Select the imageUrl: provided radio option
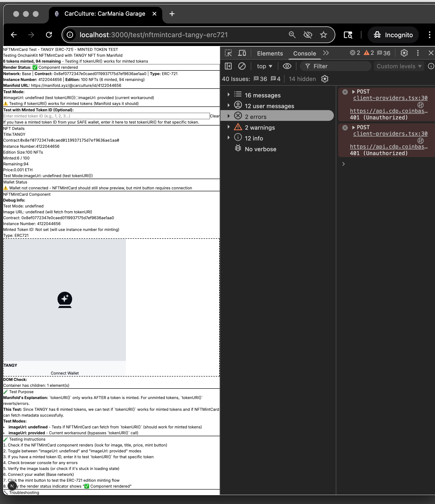Viewport: 435px width, 504px height. pos(77,98)
